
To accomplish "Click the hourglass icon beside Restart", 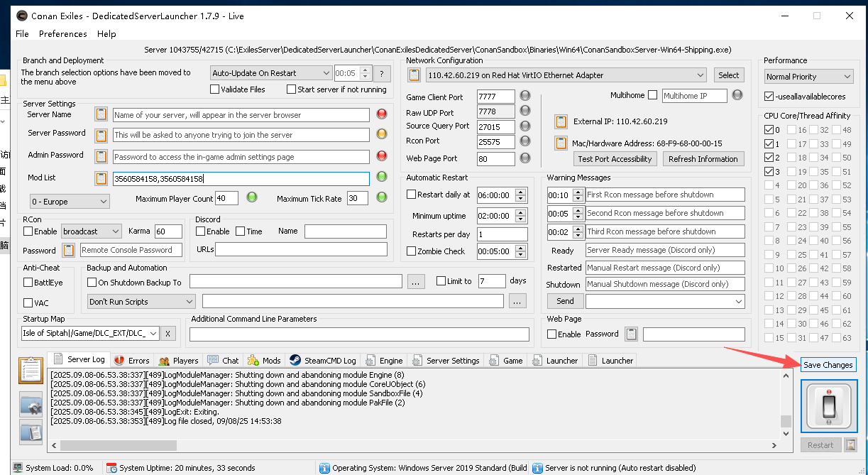I will (850, 445).
